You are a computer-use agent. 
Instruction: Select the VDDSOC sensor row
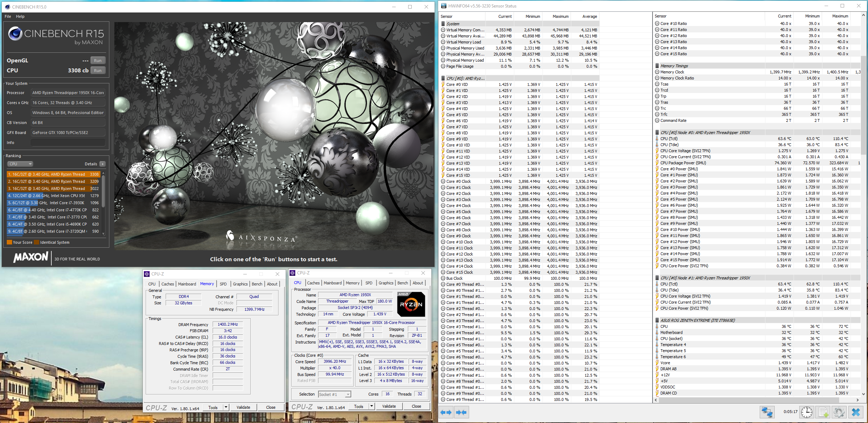(x=757, y=387)
